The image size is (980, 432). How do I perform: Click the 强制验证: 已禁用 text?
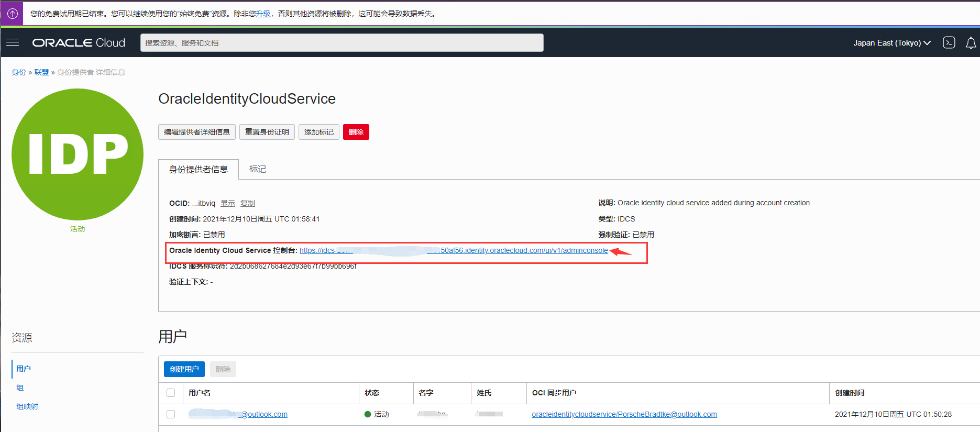[x=626, y=235]
